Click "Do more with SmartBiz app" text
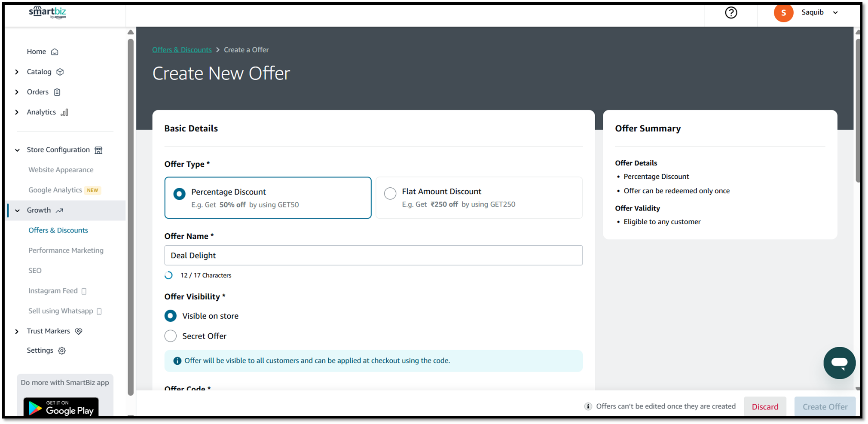The image size is (868, 424). 65,382
